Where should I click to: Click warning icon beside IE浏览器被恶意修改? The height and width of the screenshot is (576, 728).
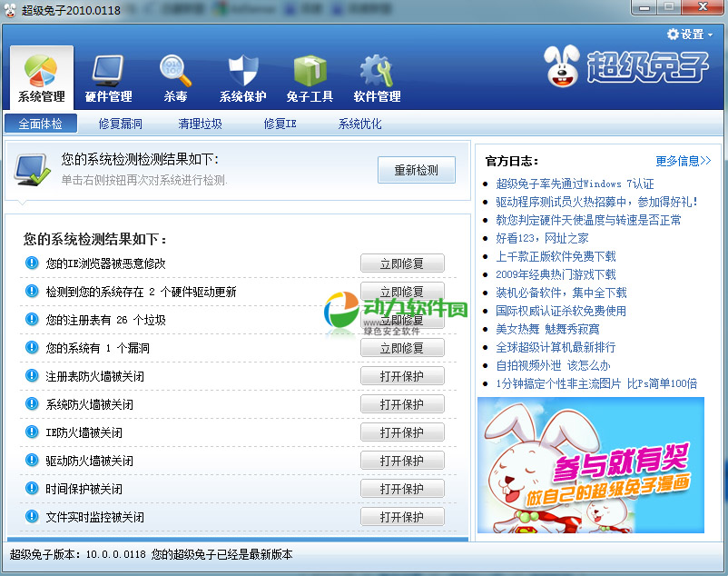(33, 263)
